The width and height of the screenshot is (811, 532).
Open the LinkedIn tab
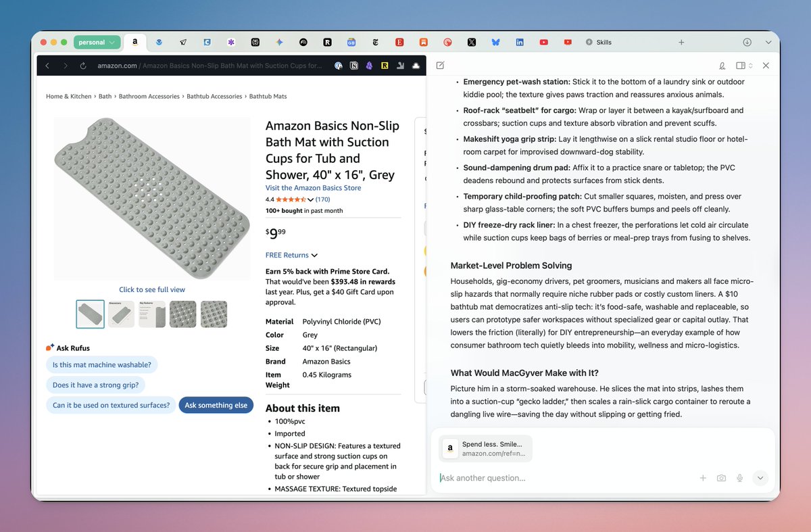(520, 42)
